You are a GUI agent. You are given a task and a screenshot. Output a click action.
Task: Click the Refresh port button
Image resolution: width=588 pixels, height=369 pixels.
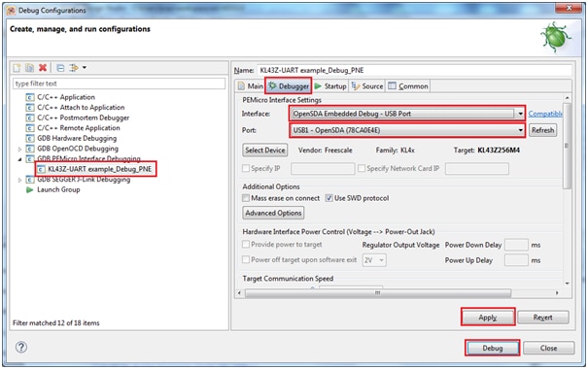542,130
